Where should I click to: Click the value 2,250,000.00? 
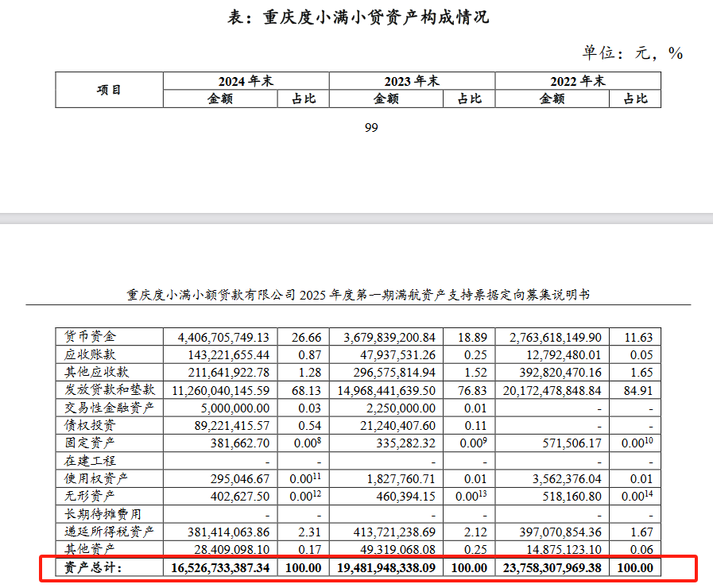[x=401, y=408]
